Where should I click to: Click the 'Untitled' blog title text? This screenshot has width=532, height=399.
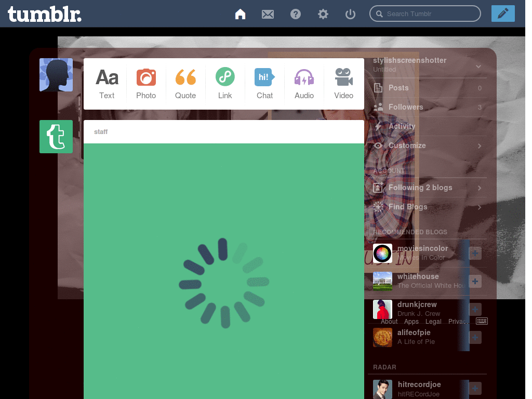384,70
